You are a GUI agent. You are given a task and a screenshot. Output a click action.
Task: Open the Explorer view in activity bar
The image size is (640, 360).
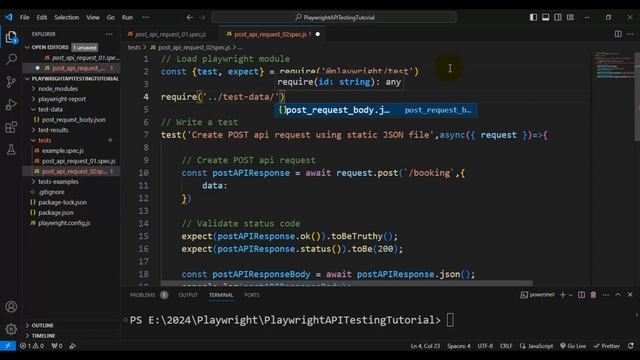click(11, 37)
